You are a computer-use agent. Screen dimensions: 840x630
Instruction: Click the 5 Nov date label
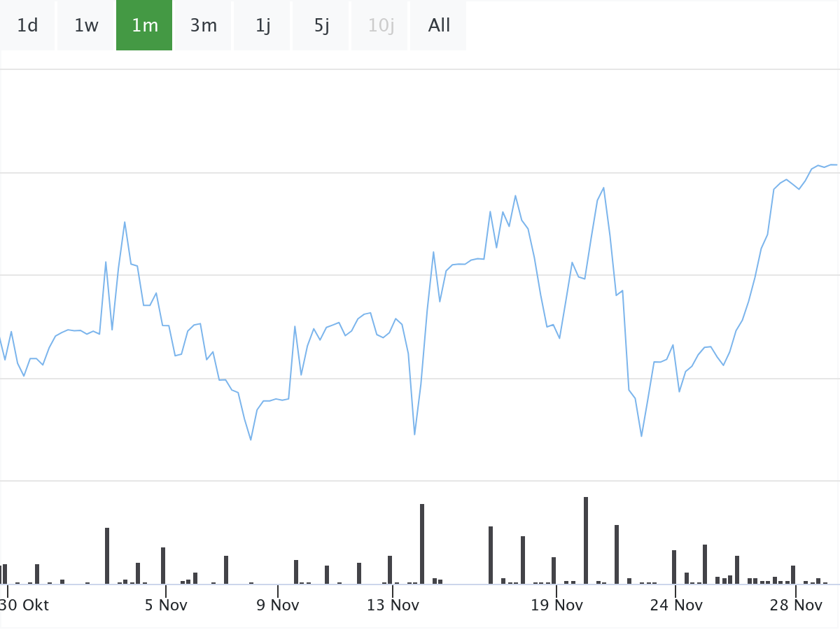166,605
